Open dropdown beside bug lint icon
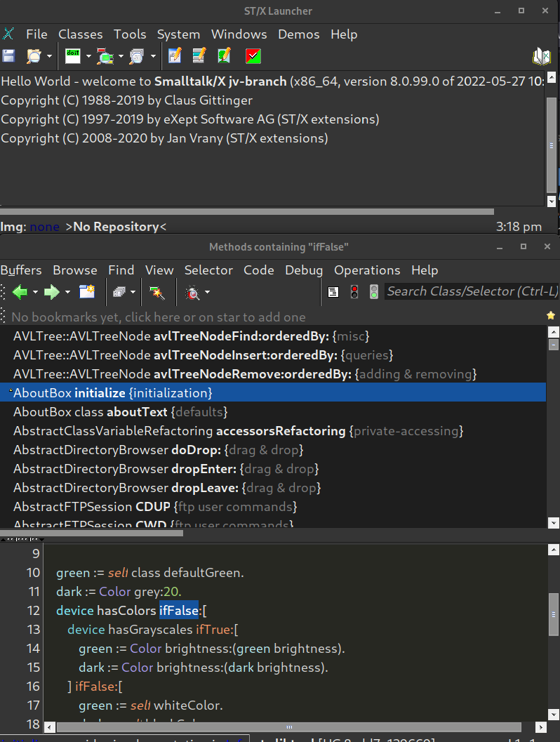The width and height of the screenshot is (560, 742). pyautogui.click(x=207, y=292)
